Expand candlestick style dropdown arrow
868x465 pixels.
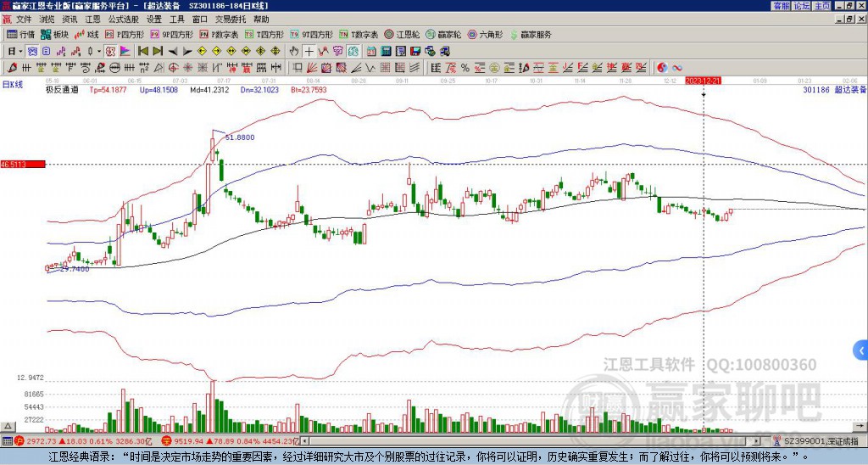(99, 52)
